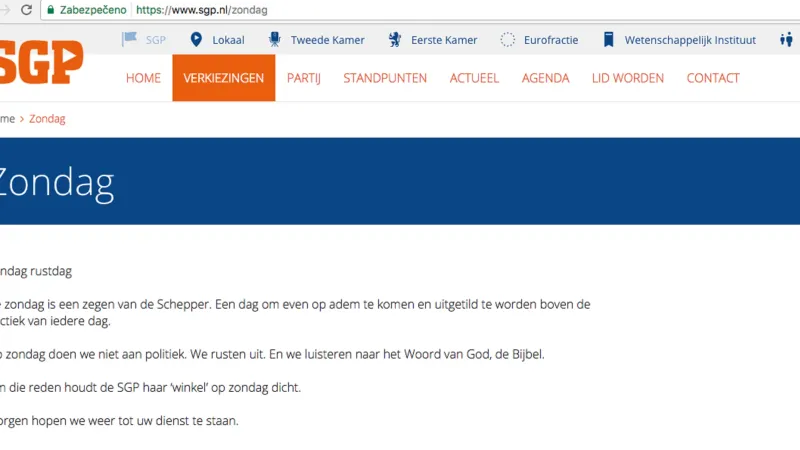Open the LID WORDEN menu item

628,78
